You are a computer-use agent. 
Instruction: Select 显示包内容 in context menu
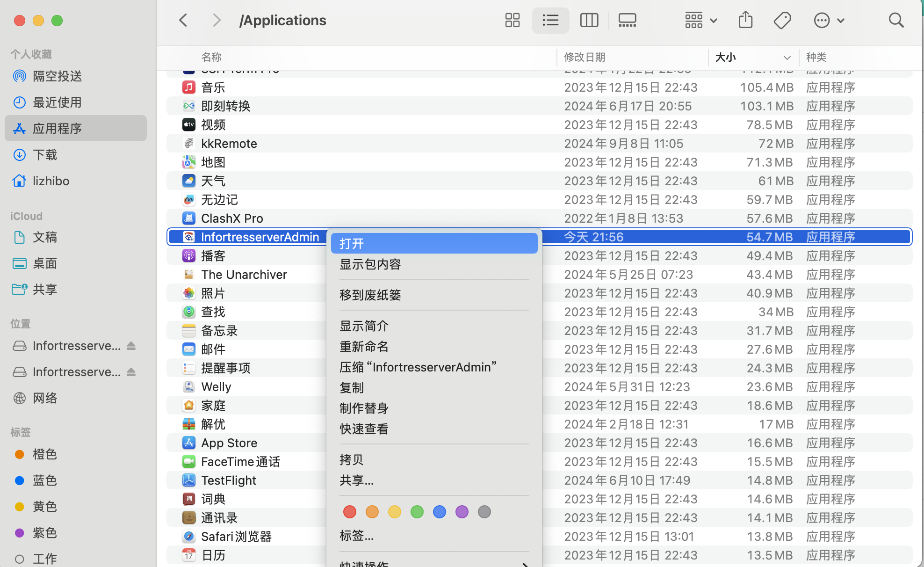point(370,264)
